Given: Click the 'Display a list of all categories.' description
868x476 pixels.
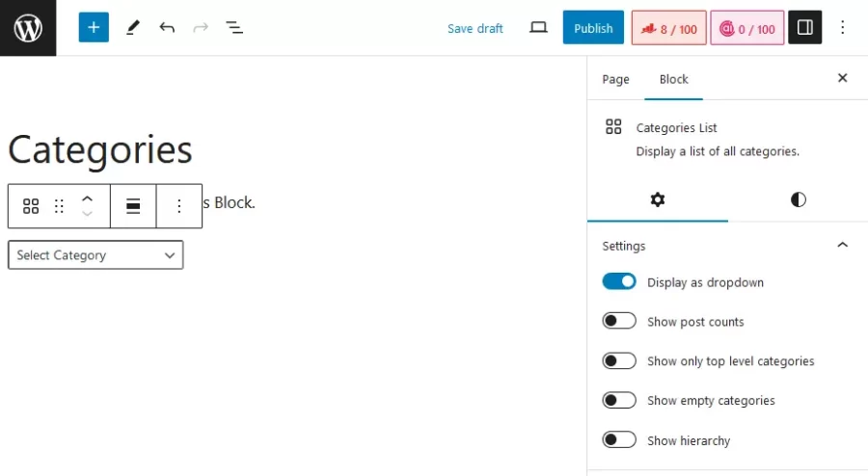Looking at the screenshot, I should (x=718, y=151).
